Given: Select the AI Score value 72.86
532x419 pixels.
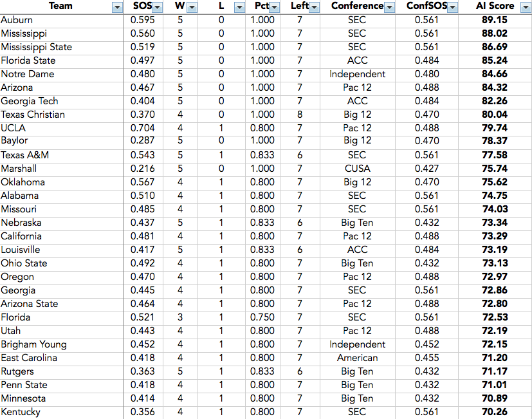Looking at the screenshot, I should [x=495, y=290].
